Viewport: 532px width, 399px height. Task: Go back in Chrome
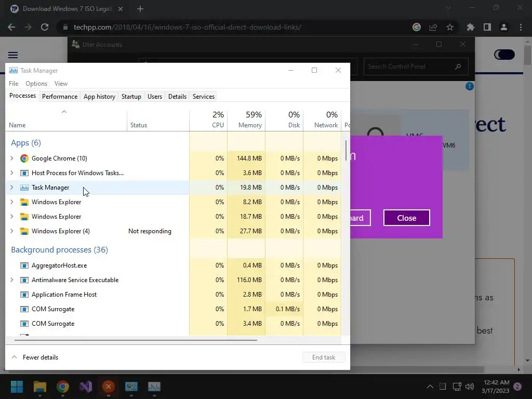[x=11, y=27]
